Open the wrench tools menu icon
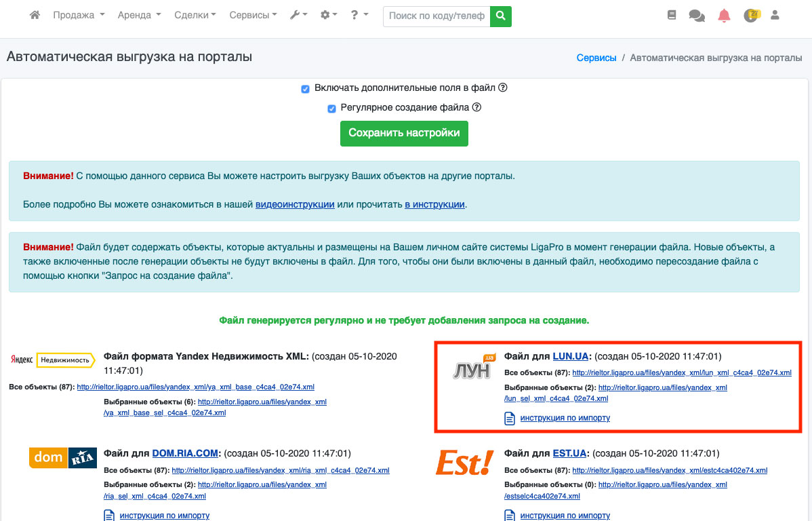Image resolution: width=812 pixels, height=521 pixels. (298, 15)
